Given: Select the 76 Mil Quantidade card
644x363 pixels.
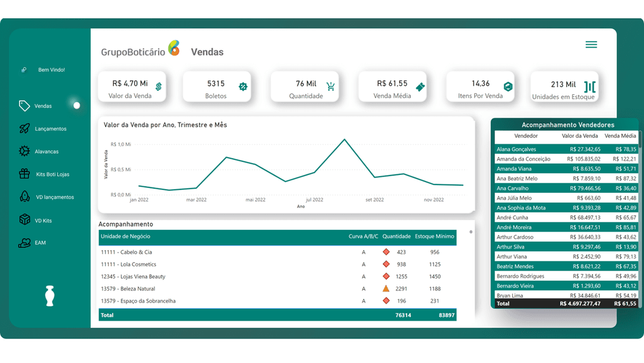Looking at the screenshot, I should [x=305, y=87].
